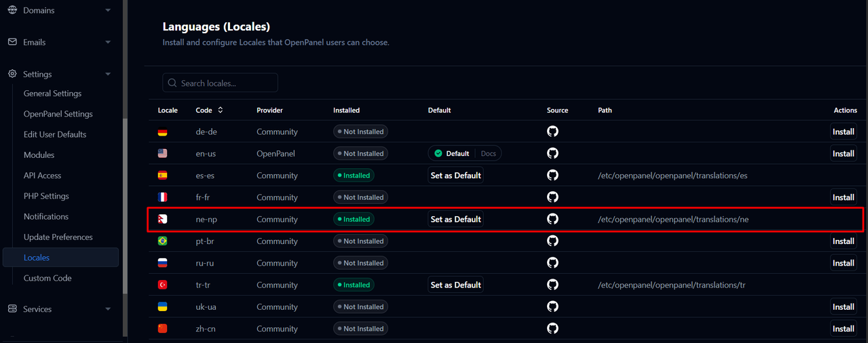Open the Modules page

pos(39,155)
